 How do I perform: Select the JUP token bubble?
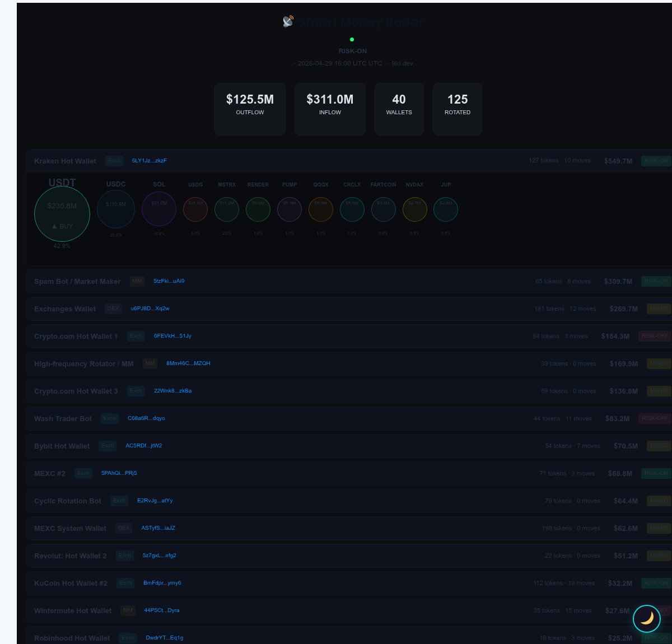pos(446,209)
